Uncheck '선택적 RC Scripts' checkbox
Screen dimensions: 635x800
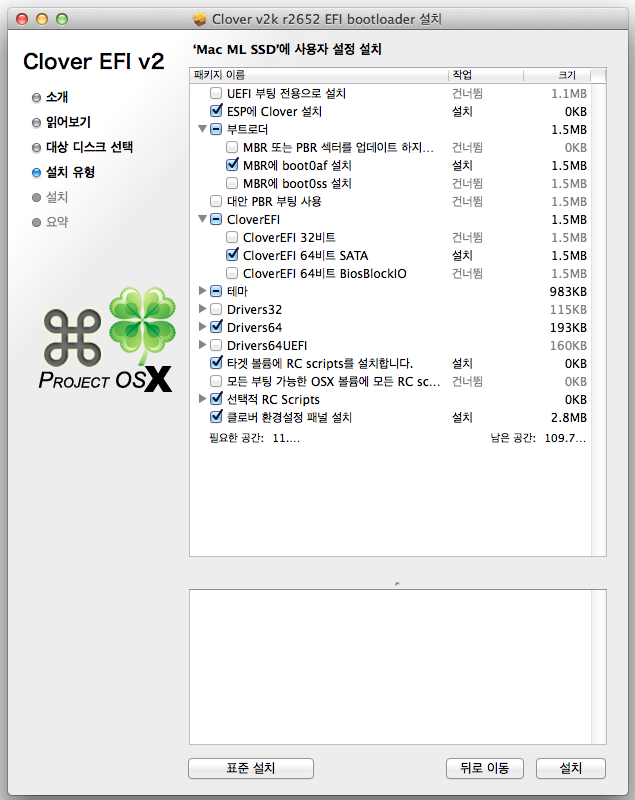[x=216, y=398]
